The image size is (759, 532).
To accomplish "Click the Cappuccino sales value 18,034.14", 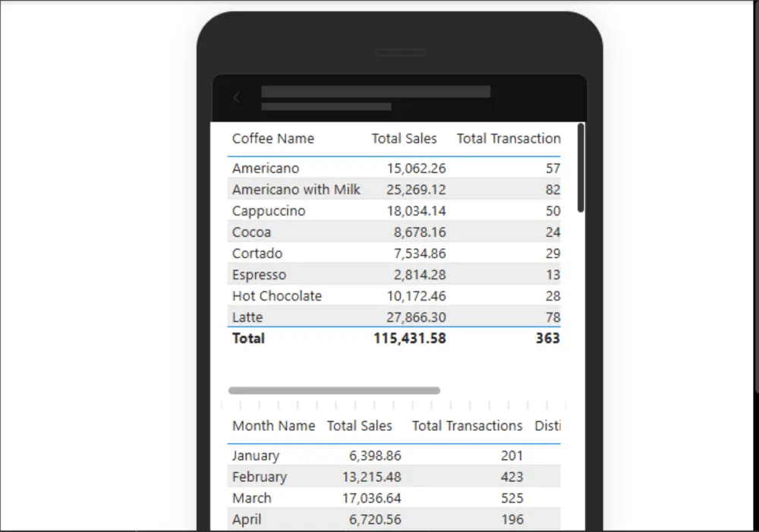I will (417, 210).
